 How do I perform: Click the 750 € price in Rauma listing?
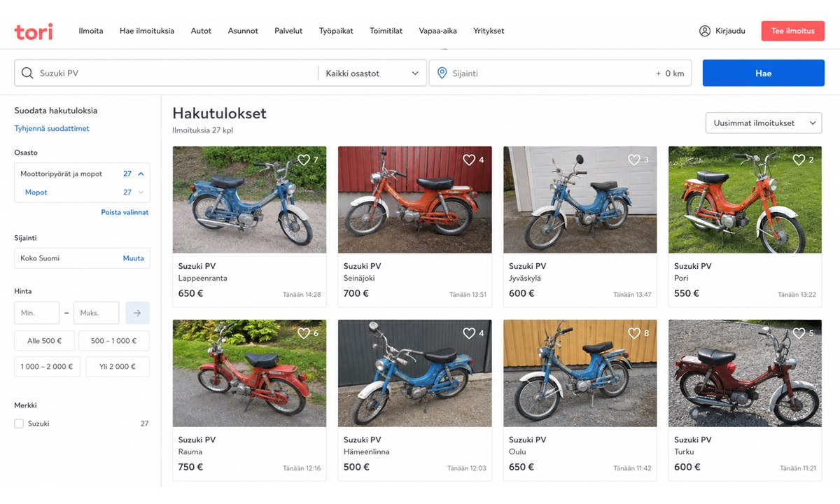click(x=190, y=467)
